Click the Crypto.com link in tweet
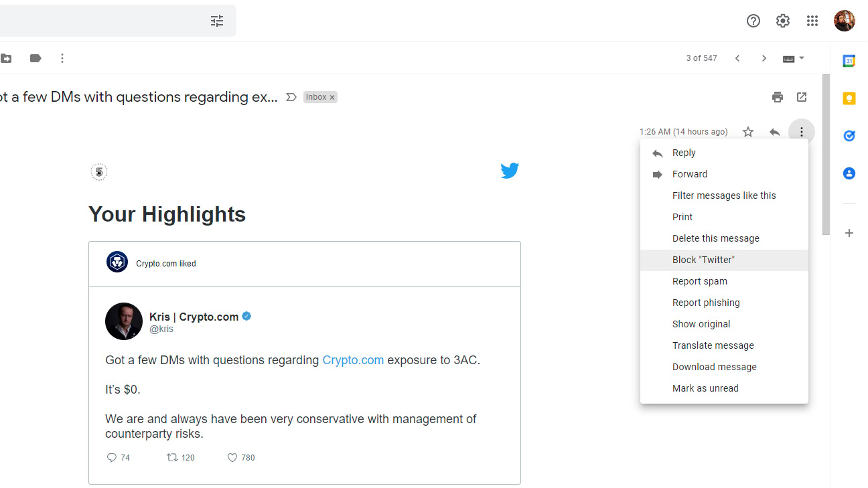 [x=353, y=360]
